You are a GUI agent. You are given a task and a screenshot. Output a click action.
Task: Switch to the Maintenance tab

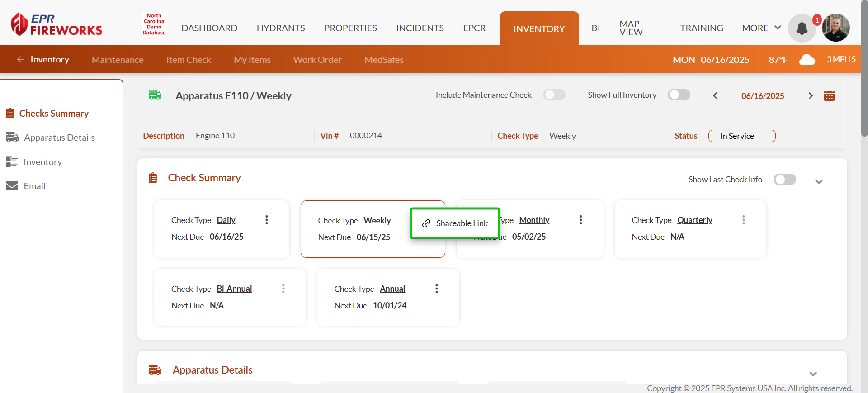click(118, 60)
